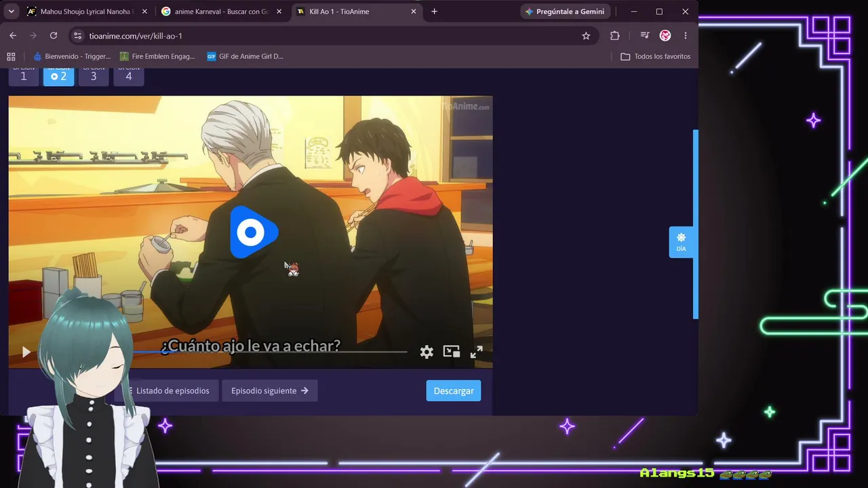868x488 pixels.
Task: Open video player settings gear
Action: pos(427,352)
